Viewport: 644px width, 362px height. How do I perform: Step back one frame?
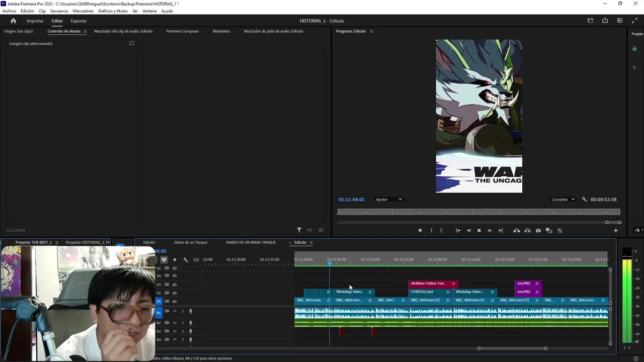468,230
